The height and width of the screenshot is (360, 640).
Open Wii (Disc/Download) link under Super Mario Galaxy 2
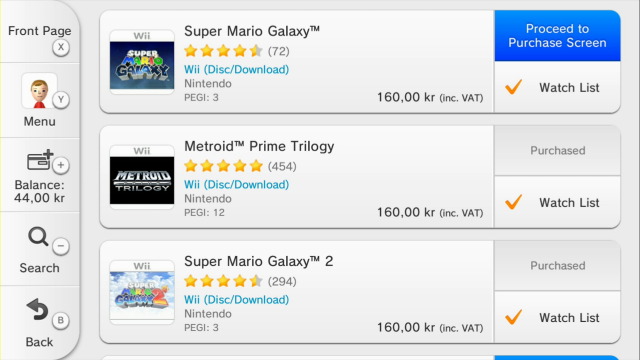236,300
